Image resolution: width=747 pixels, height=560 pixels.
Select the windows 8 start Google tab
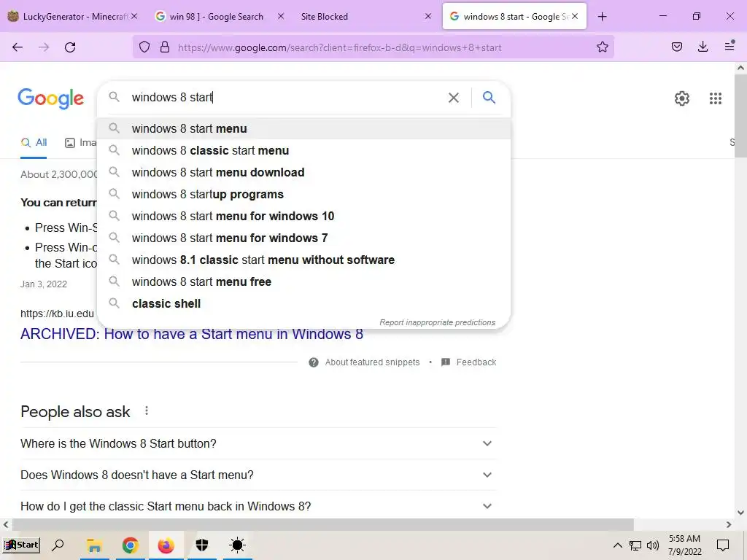point(514,17)
